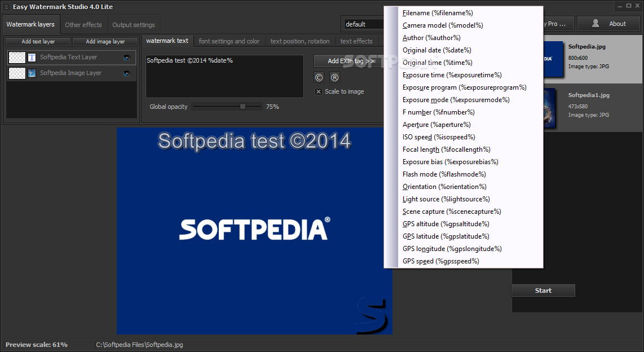Click the Add image layer button
The height and width of the screenshot is (352, 644).
point(105,42)
